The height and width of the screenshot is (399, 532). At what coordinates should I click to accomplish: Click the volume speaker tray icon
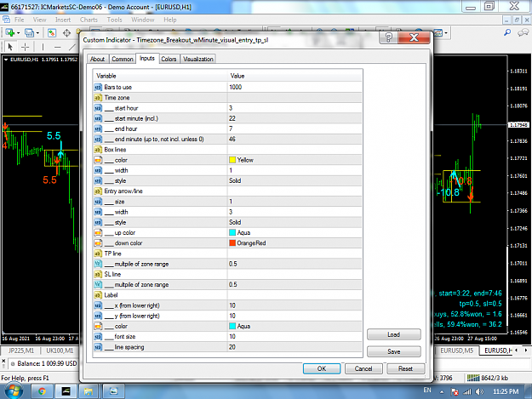(479, 392)
